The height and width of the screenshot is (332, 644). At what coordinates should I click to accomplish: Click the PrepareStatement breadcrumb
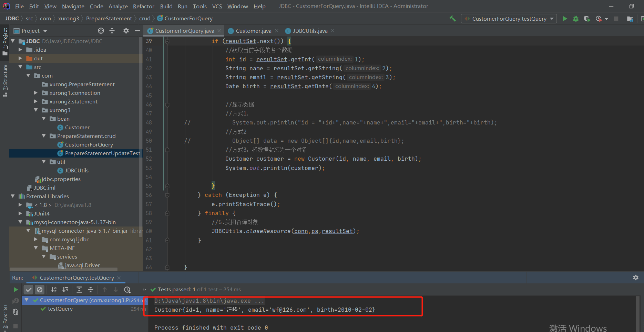click(x=109, y=18)
